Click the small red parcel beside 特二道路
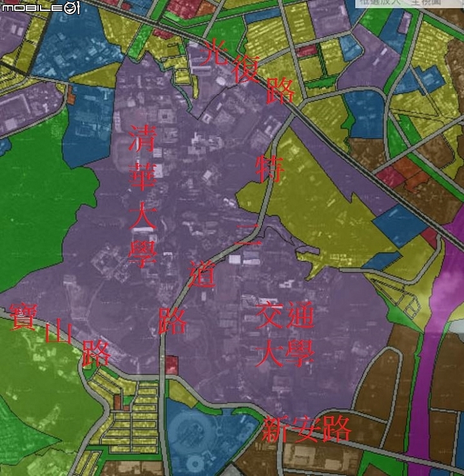The image size is (464, 476). tap(171, 365)
